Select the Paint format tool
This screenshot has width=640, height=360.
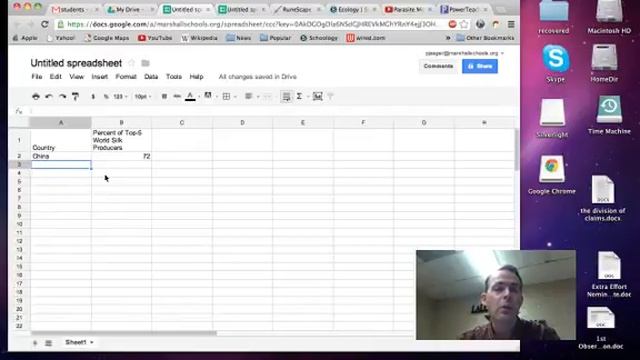pos(75,96)
